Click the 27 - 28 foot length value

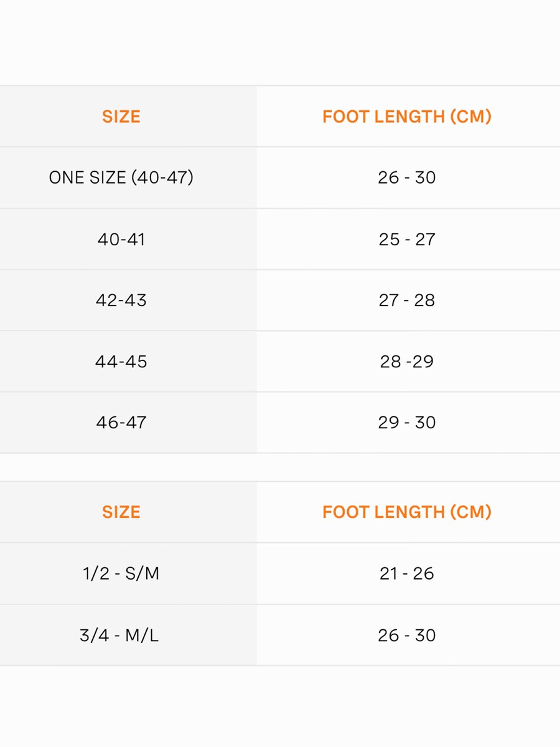[407, 300]
